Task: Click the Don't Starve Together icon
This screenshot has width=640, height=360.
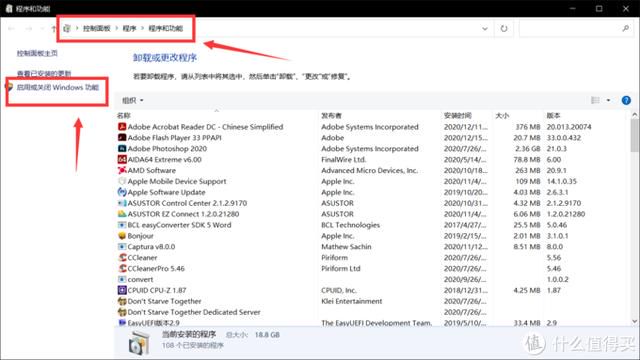Action: (122, 301)
